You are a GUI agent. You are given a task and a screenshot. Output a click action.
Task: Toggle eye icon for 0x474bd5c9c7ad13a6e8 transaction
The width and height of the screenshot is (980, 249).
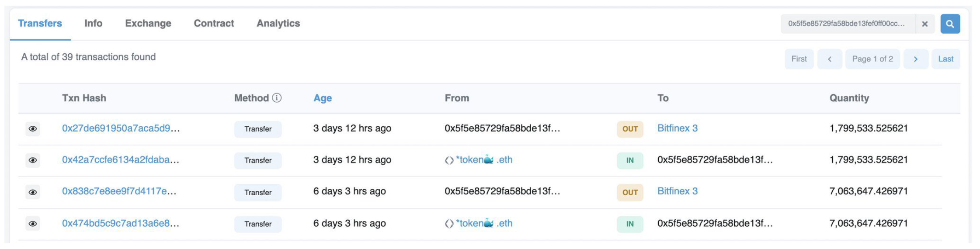(33, 224)
